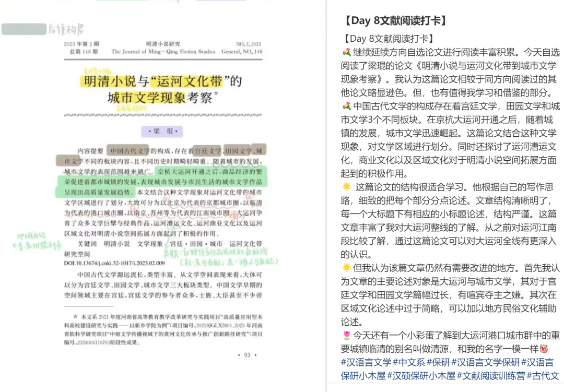The height and width of the screenshot is (392, 564).
Task: Click the blurred gray label beside 后续构思
Action: tap(24, 29)
